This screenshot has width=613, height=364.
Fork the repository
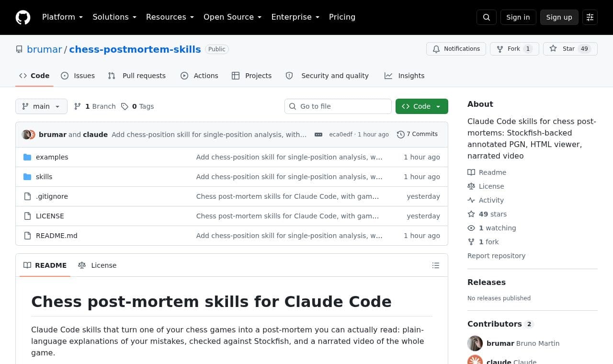(514, 49)
